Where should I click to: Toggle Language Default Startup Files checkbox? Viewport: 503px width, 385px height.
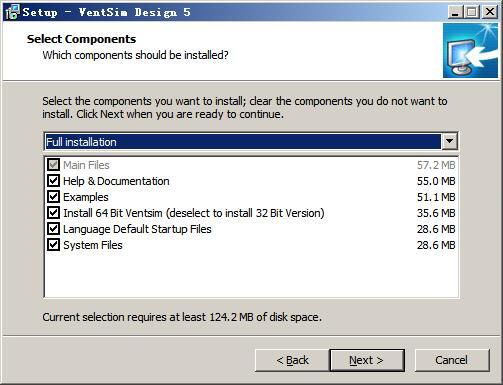[53, 229]
